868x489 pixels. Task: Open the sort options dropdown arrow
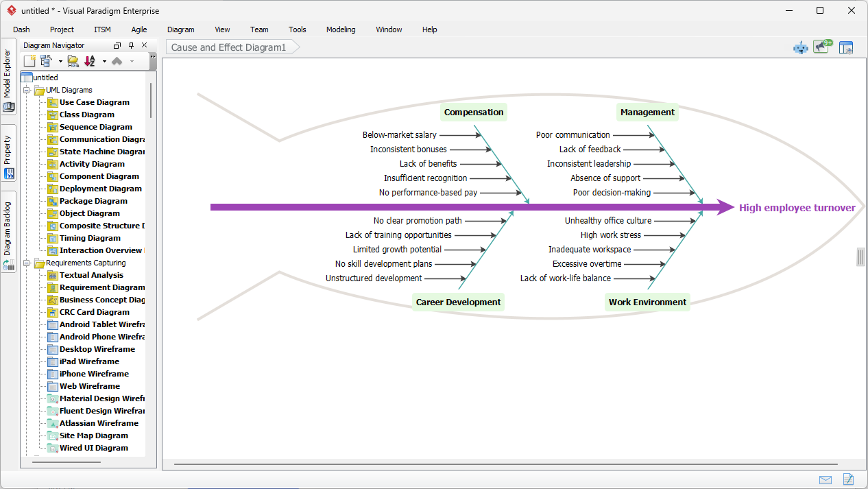pyautogui.click(x=104, y=60)
